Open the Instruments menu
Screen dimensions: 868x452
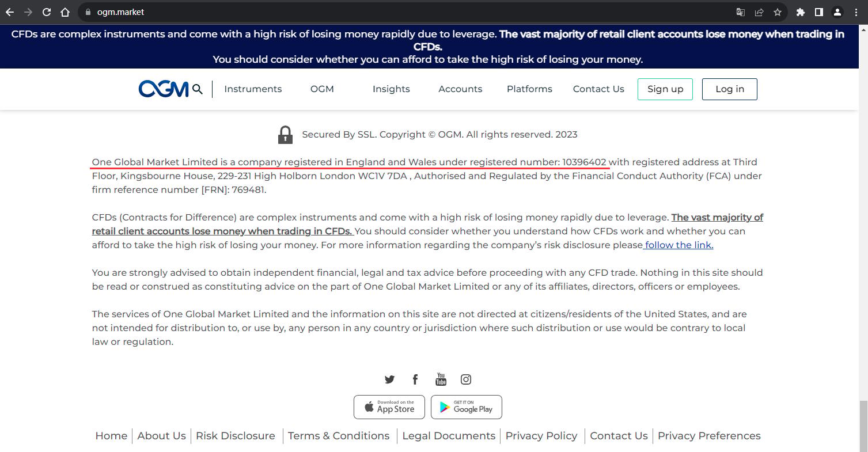[x=253, y=89]
